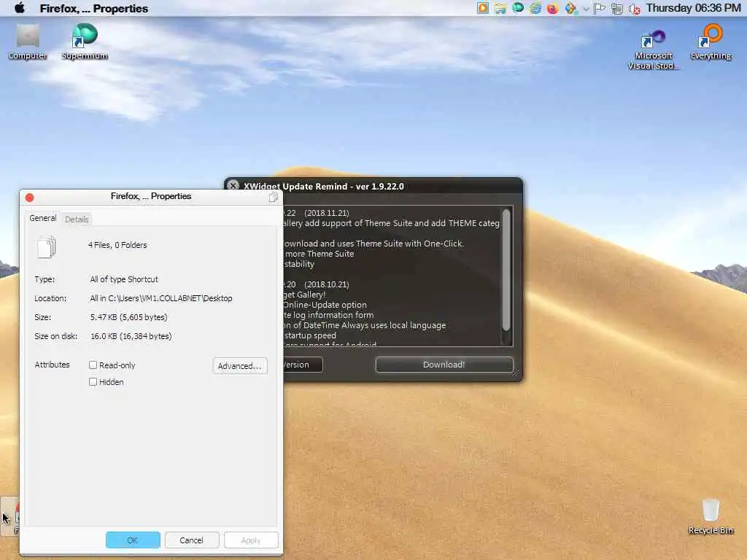Click the Apply button
The height and width of the screenshot is (560, 747).
(251, 540)
